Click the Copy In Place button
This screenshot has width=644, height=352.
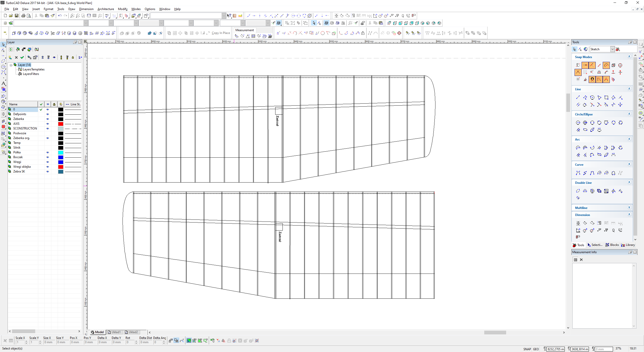pyautogui.click(x=220, y=33)
